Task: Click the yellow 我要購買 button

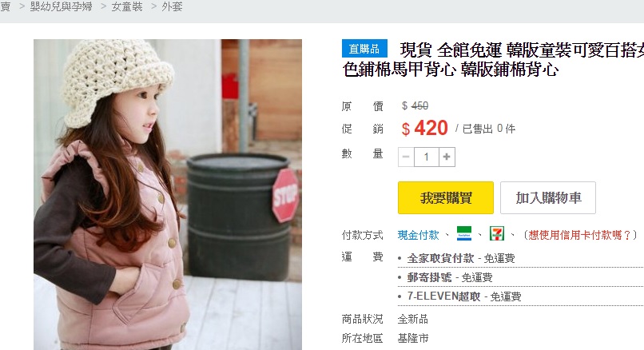Action: [446, 197]
